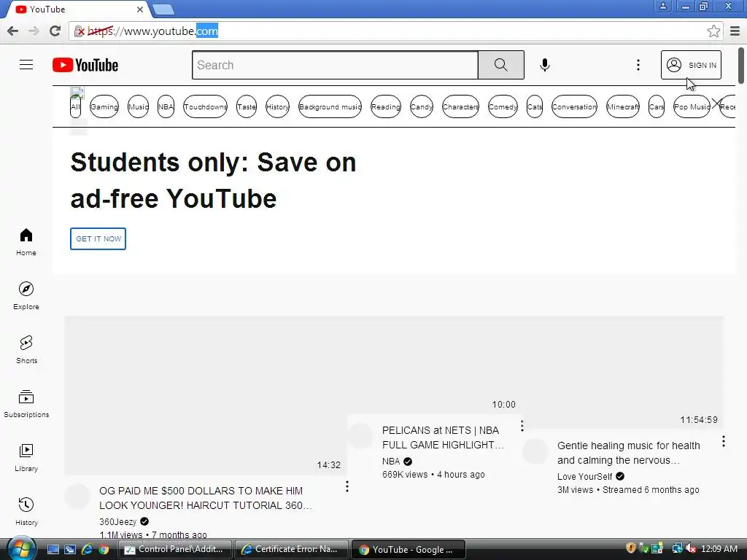747x560 pixels.
Task: Select the Comedy filter chip
Action: click(503, 106)
